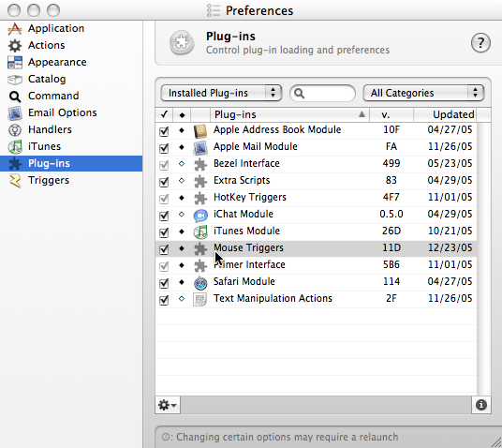Image resolution: width=502 pixels, height=448 pixels.
Task: Sort by the diamond column header
Action: click(x=182, y=114)
